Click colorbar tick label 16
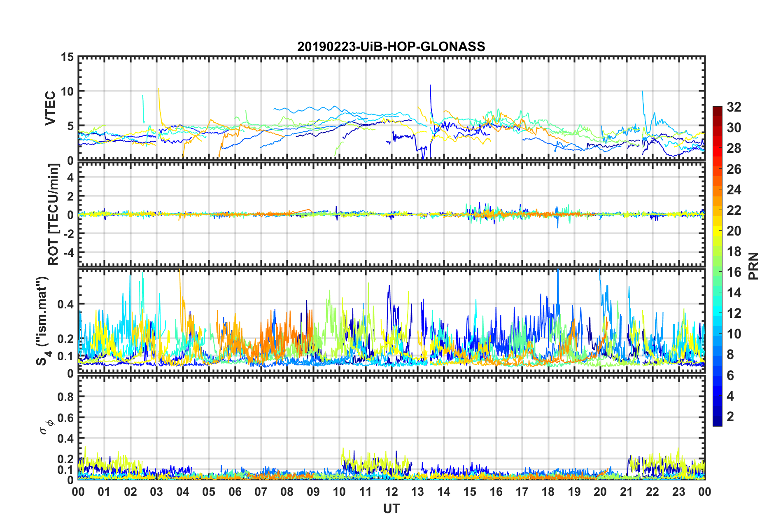 [x=734, y=272]
